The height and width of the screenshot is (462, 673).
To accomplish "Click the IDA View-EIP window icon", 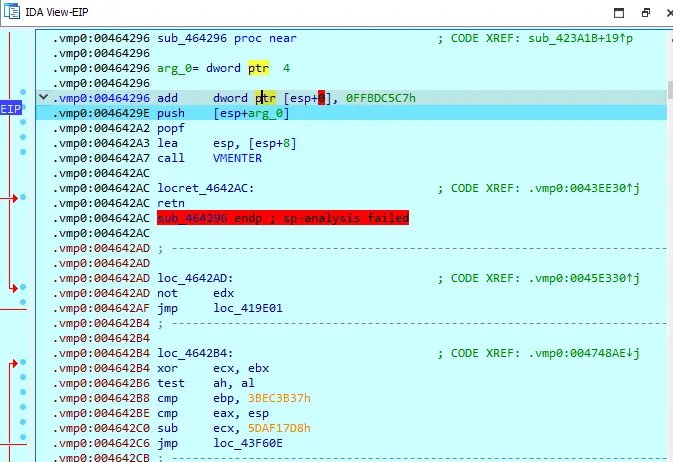I will [x=12, y=12].
